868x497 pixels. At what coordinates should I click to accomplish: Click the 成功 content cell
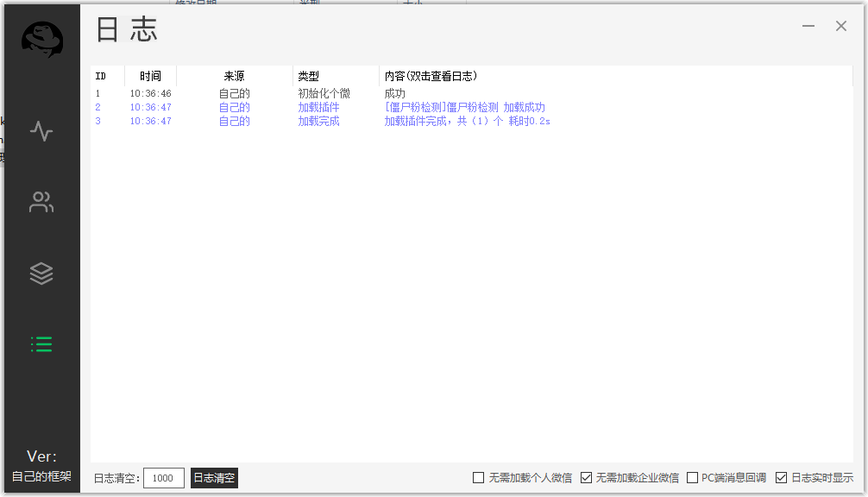(x=395, y=93)
